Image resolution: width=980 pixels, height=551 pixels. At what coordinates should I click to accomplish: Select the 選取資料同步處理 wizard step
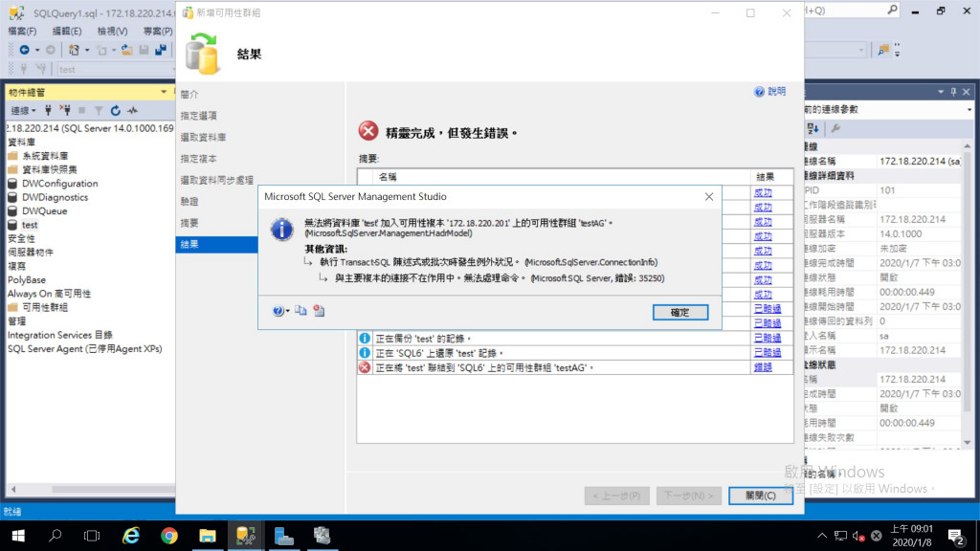[x=217, y=180]
